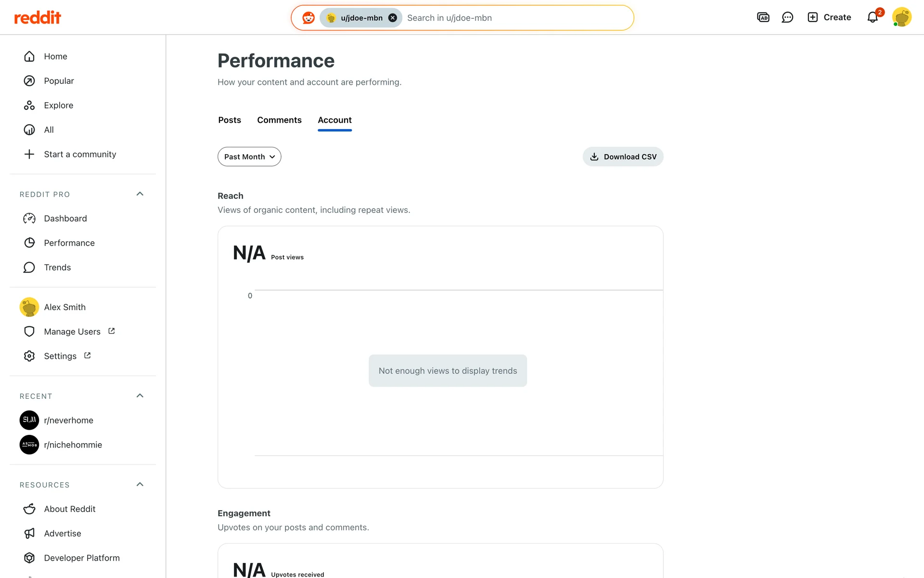
Task: Switch to the Comments tab
Action: coord(279,120)
